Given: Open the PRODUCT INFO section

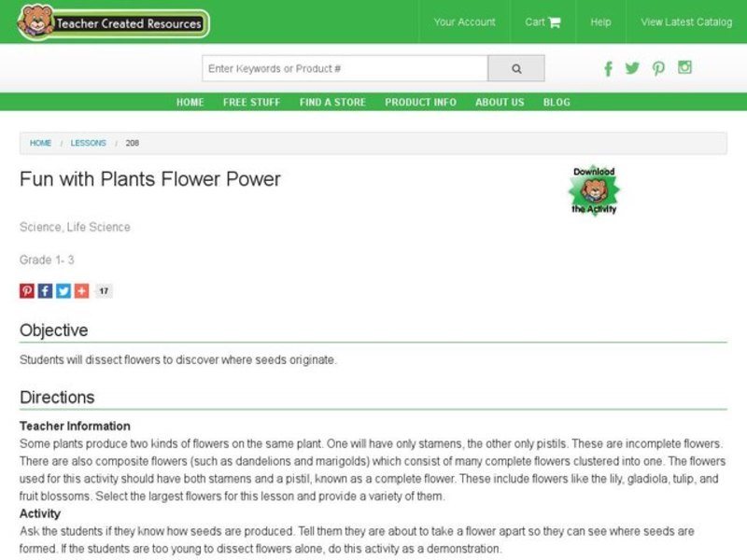Looking at the screenshot, I should click(x=419, y=103).
